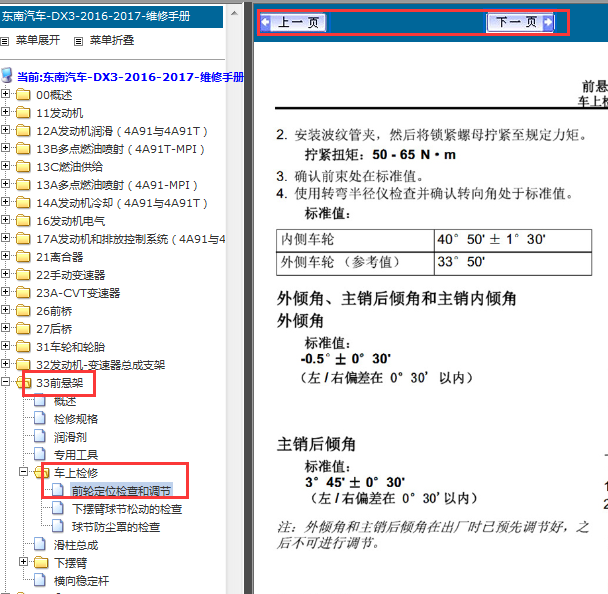Click open folder icon of 车上检修
The image size is (608, 594).
[41, 473]
